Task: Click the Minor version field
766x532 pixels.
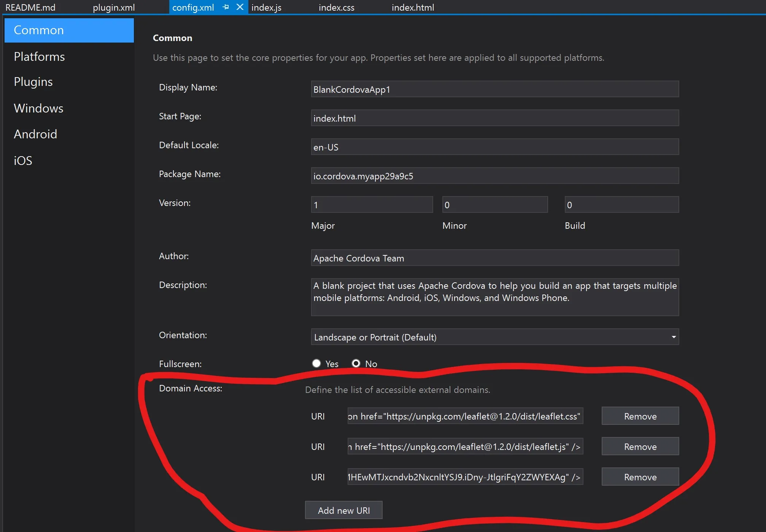Action: coord(494,205)
